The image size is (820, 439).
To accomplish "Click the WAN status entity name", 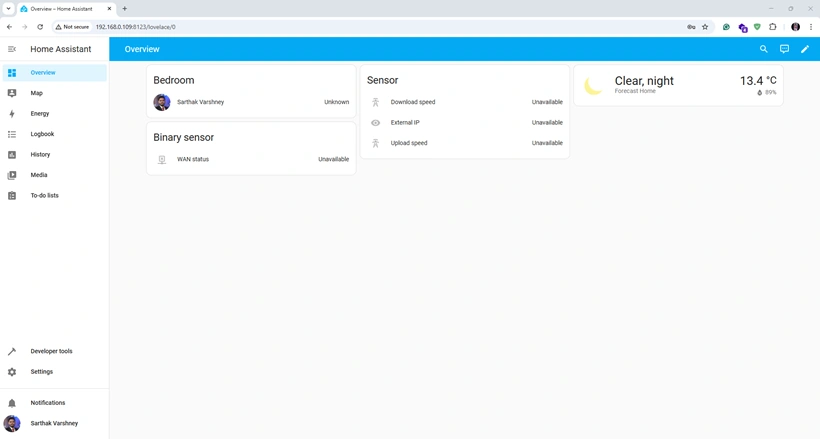I will click(x=193, y=159).
